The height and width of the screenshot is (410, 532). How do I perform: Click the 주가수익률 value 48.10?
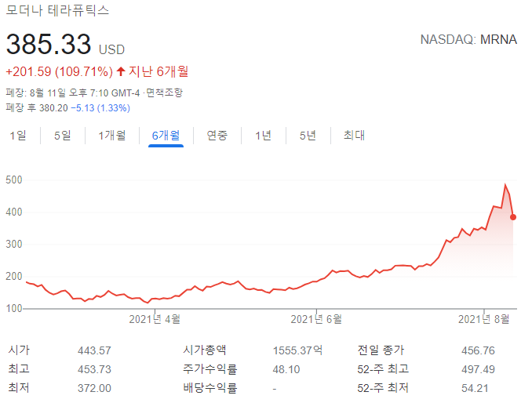286,369
